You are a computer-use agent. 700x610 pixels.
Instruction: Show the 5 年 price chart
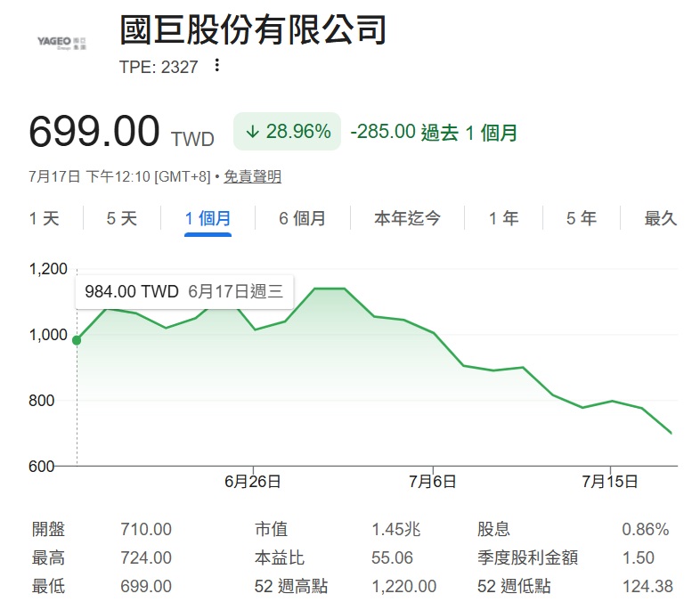tap(582, 219)
